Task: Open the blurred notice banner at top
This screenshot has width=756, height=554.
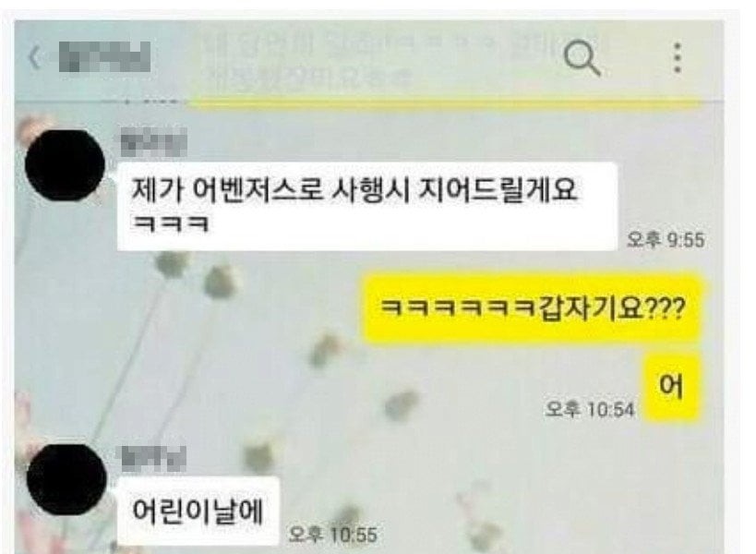Action: pyautogui.click(x=407, y=60)
